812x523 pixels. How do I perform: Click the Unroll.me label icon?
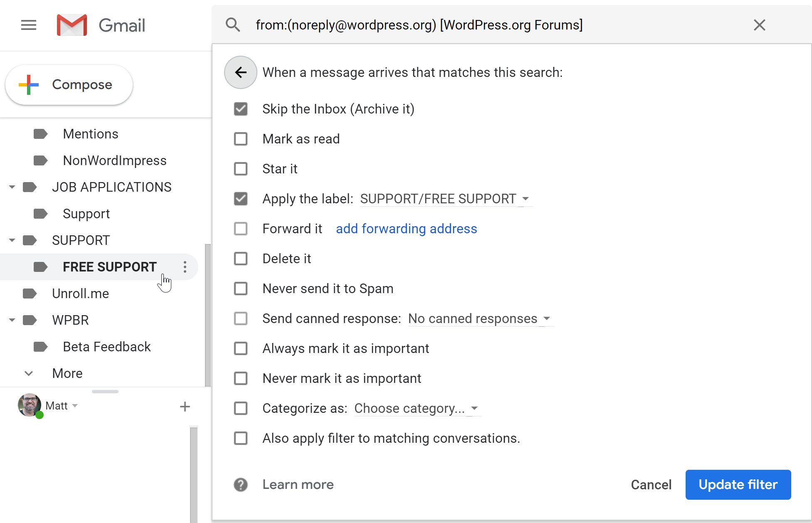click(x=30, y=294)
